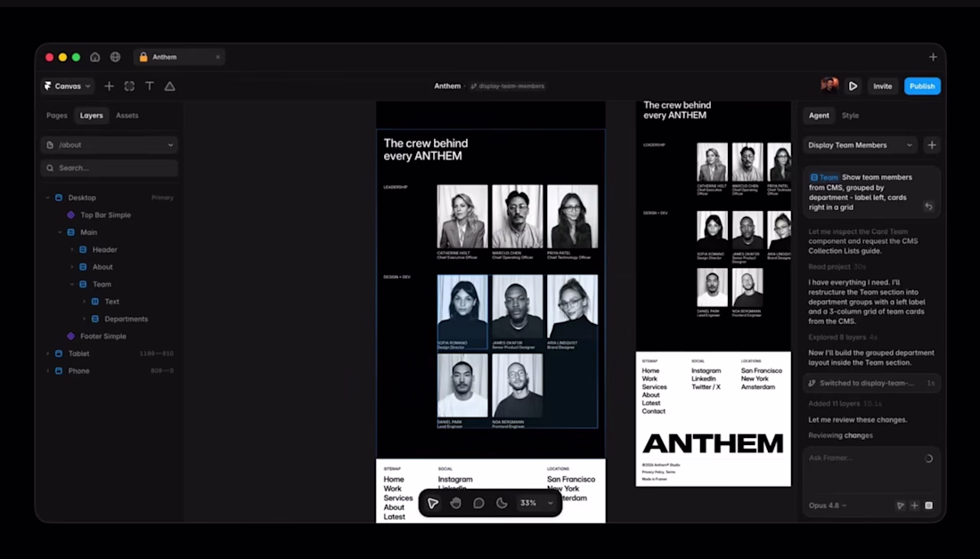
Task: Click the globe icon in title bar
Action: [x=116, y=57]
